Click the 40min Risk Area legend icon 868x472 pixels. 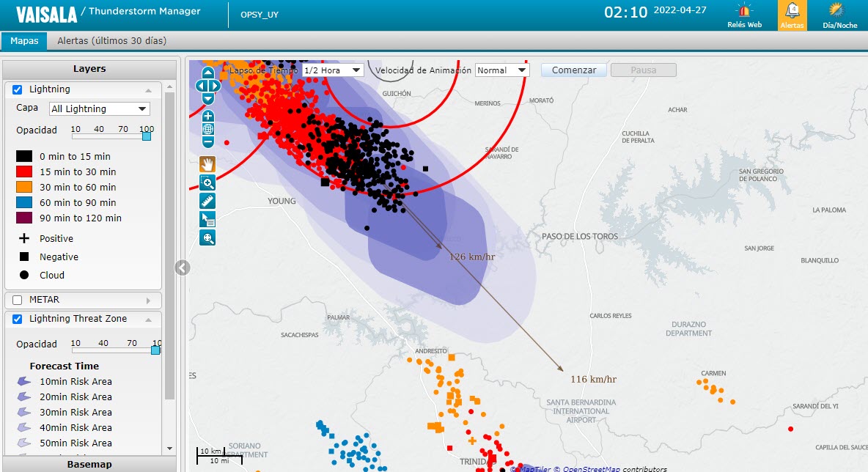tap(23, 427)
